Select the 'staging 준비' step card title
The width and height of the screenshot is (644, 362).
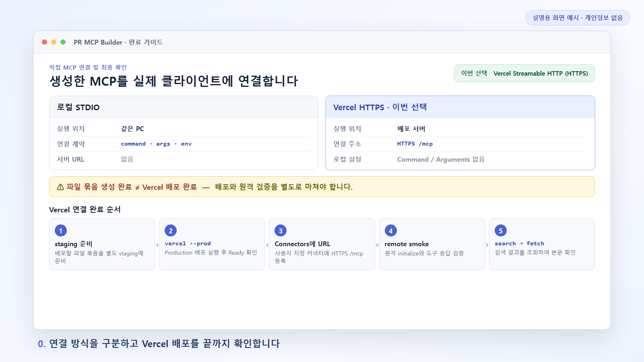74,244
